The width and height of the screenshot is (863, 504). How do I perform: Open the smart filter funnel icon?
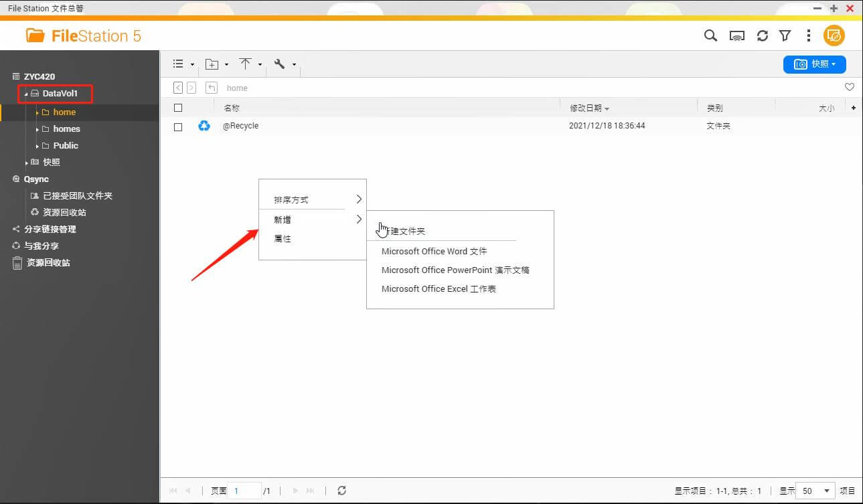click(785, 36)
